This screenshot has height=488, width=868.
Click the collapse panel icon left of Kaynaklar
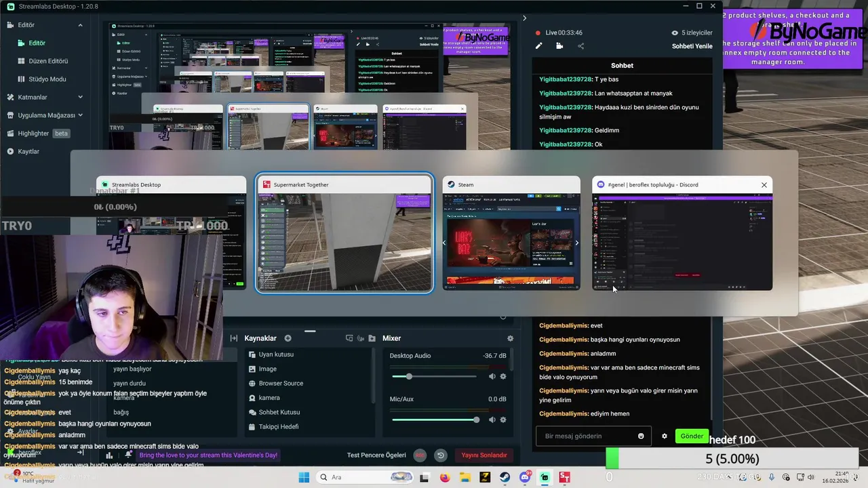coord(233,338)
